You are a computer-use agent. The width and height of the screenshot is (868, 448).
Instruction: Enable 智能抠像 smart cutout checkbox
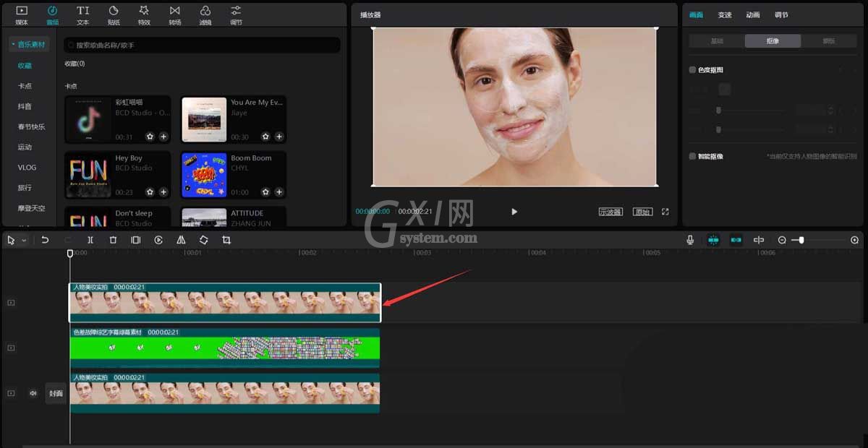(692, 156)
